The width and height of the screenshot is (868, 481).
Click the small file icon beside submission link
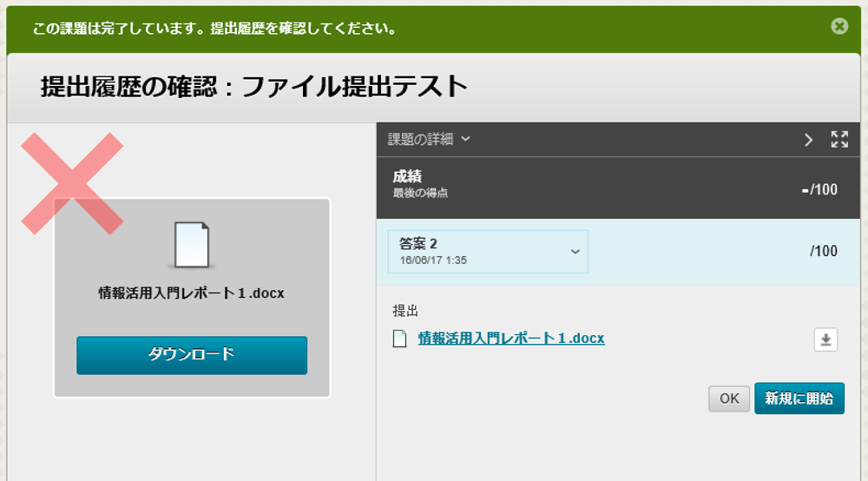400,339
